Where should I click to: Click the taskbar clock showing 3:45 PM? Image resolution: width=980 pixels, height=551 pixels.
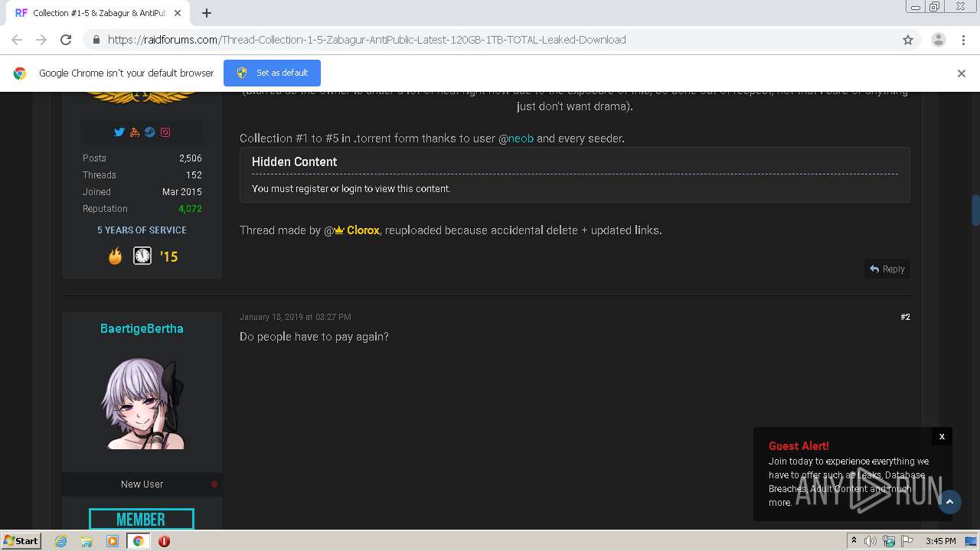[940, 541]
